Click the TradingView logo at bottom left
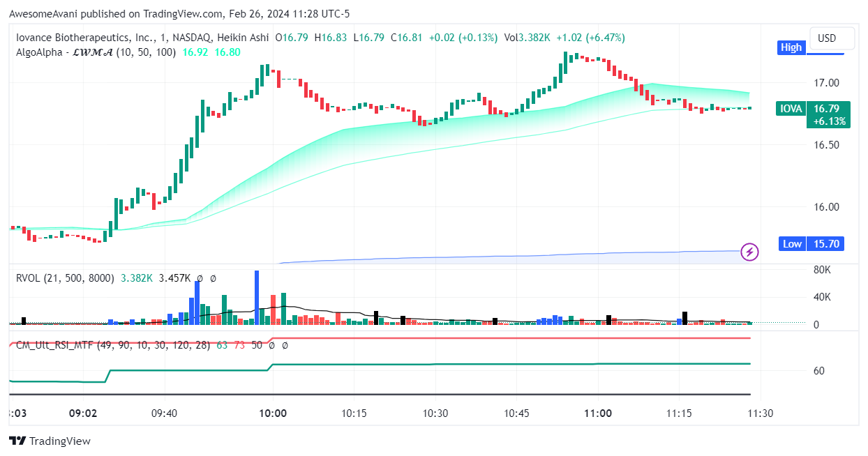The image size is (868, 456). point(50,441)
